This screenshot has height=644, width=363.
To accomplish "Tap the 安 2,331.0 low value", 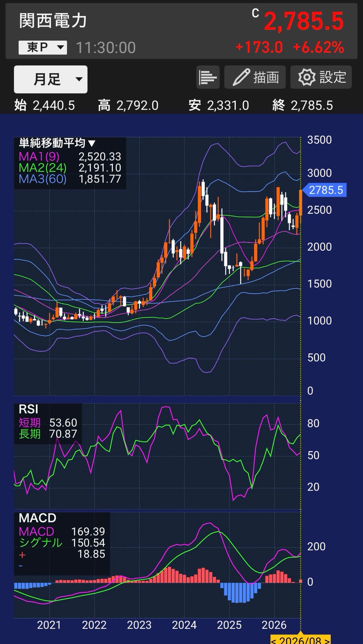I will [219, 105].
